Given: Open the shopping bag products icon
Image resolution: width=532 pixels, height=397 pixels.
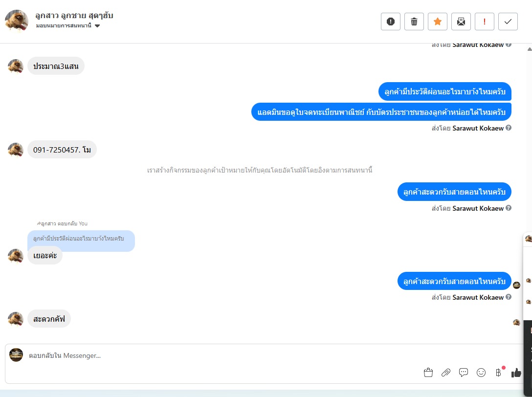Looking at the screenshot, I should pyautogui.click(x=428, y=373).
